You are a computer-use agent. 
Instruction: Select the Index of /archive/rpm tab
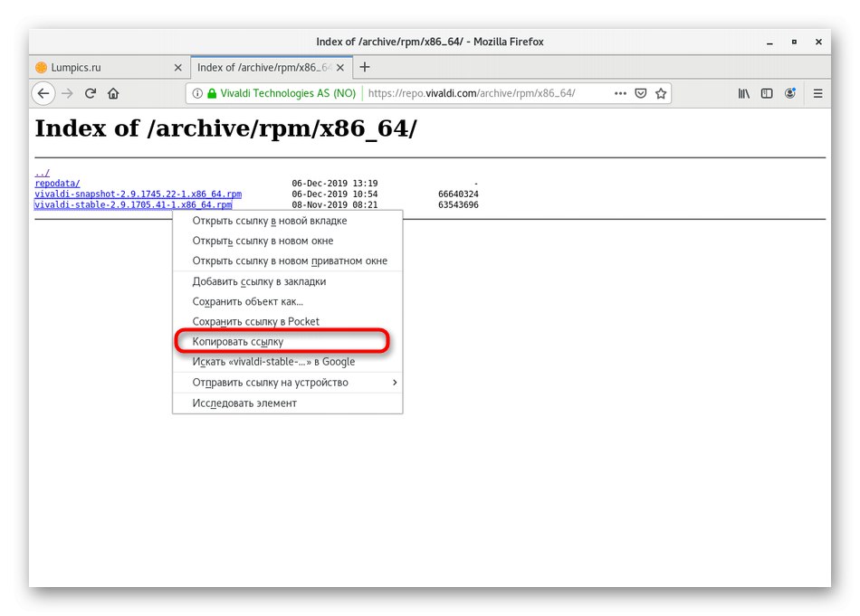(x=272, y=68)
